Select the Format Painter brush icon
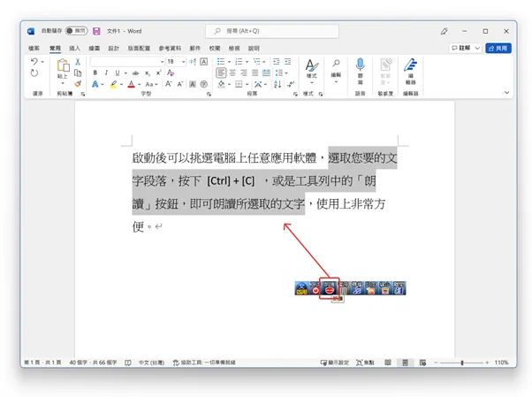This screenshot has width=532, height=397. point(78,84)
